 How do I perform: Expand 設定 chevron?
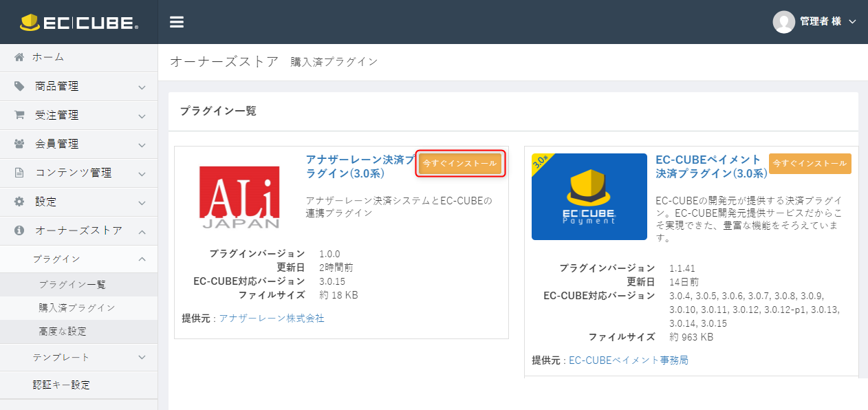click(142, 203)
